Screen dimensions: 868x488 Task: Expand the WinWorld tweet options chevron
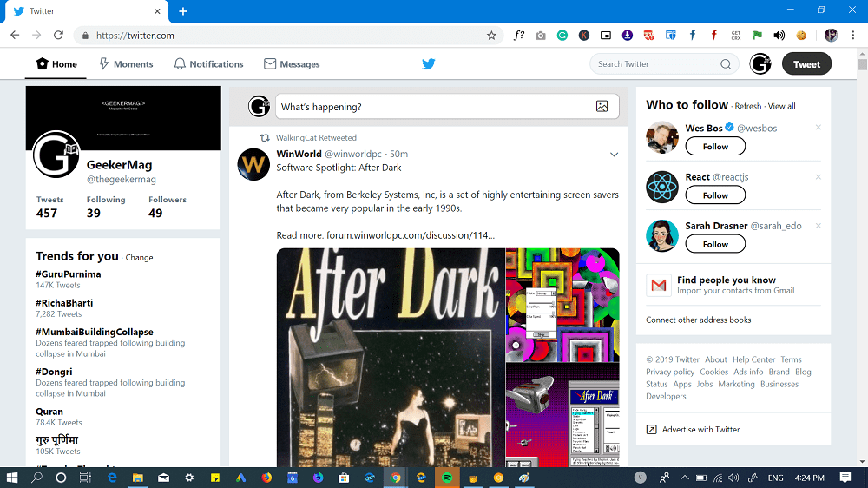click(x=614, y=155)
